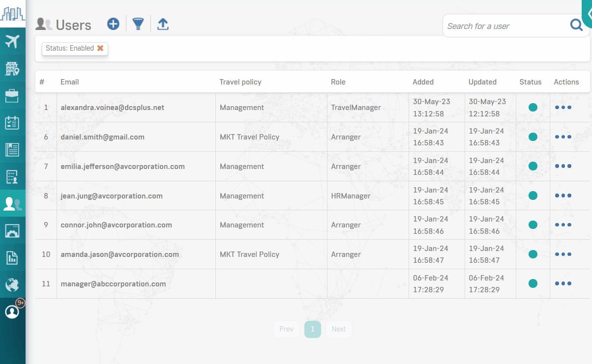
Task: Remove the Status: Enabled filter tag
Action: coord(100,48)
